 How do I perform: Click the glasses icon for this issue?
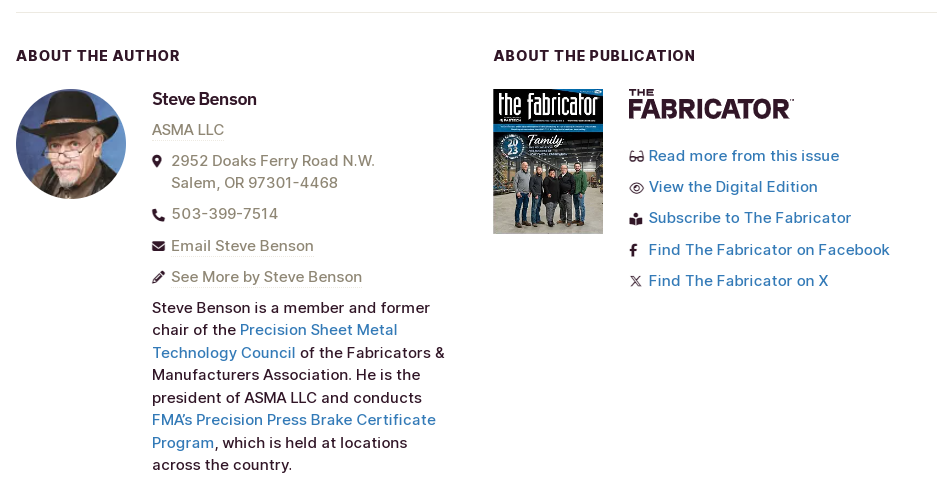click(x=636, y=157)
